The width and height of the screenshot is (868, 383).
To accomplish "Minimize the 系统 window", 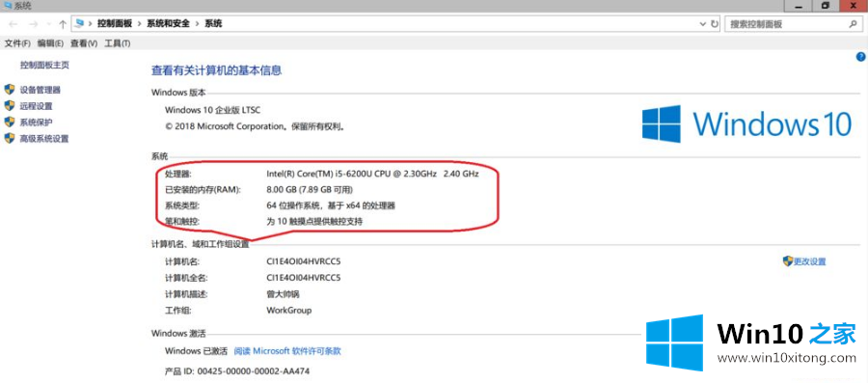I will click(x=799, y=5).
